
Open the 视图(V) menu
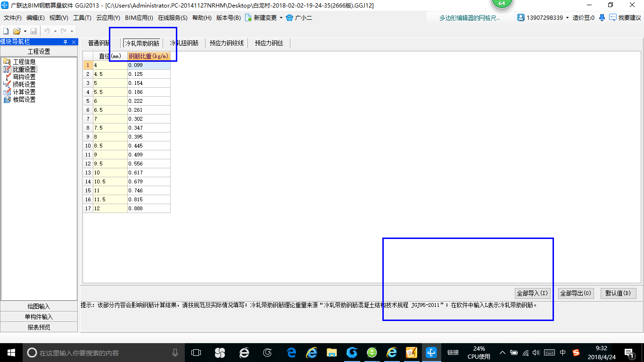click(x=58, y=18)
